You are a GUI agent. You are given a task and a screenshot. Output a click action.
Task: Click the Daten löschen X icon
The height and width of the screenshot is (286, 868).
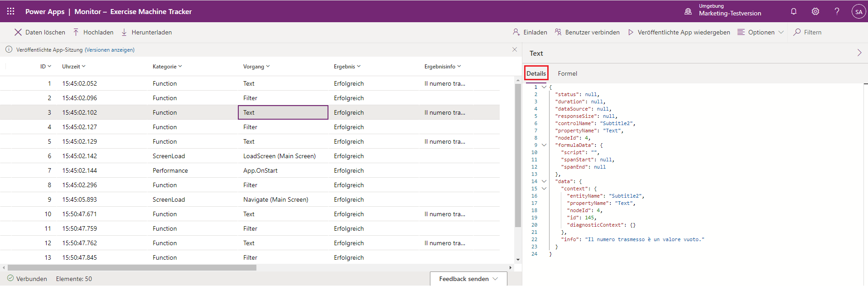pyautogui.click(x=18, y=32)
